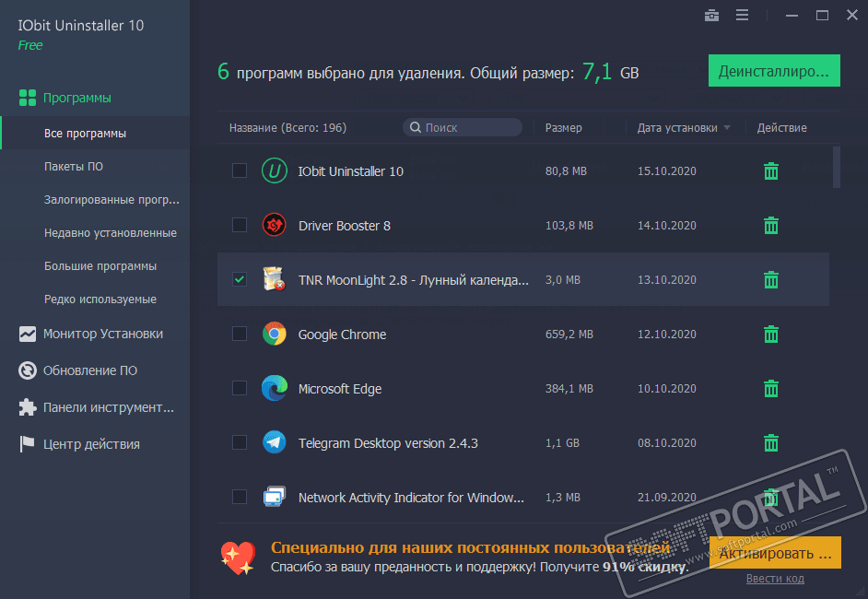
Task: Open Большие программы list
Action: (x=100, y=265)
